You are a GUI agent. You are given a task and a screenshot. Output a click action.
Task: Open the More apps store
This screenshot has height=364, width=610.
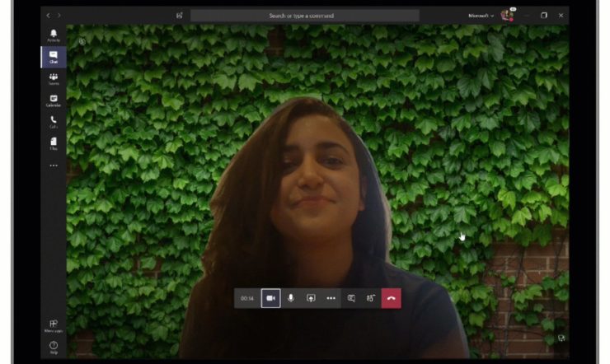54,325
